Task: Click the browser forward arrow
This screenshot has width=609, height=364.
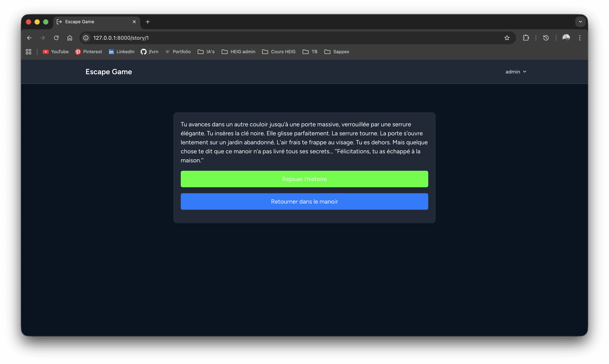Action: coord(43,38)
